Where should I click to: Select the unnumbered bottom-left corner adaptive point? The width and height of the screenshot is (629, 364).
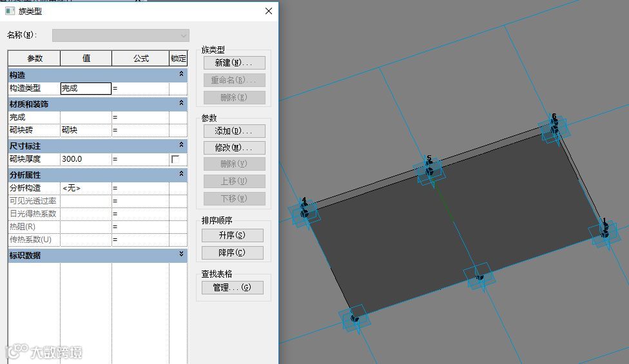tap(354, 319)
